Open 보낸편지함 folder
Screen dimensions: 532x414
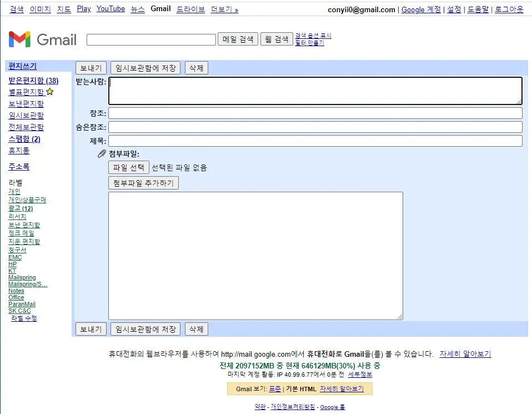26,103
